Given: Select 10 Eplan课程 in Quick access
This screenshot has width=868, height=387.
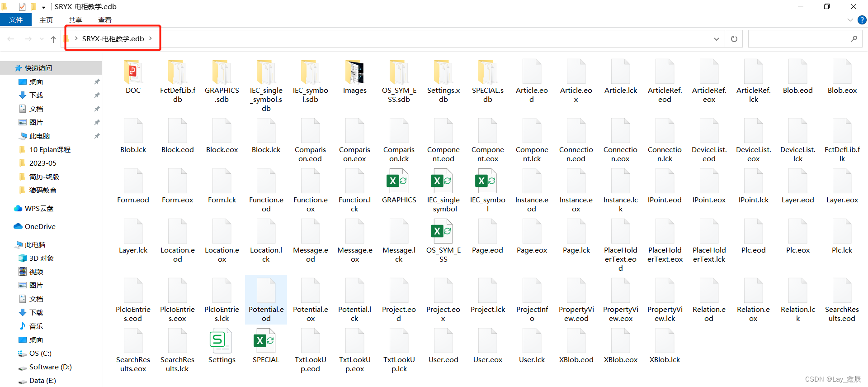Looking at the screenshot, I should [x=50, y=149].
